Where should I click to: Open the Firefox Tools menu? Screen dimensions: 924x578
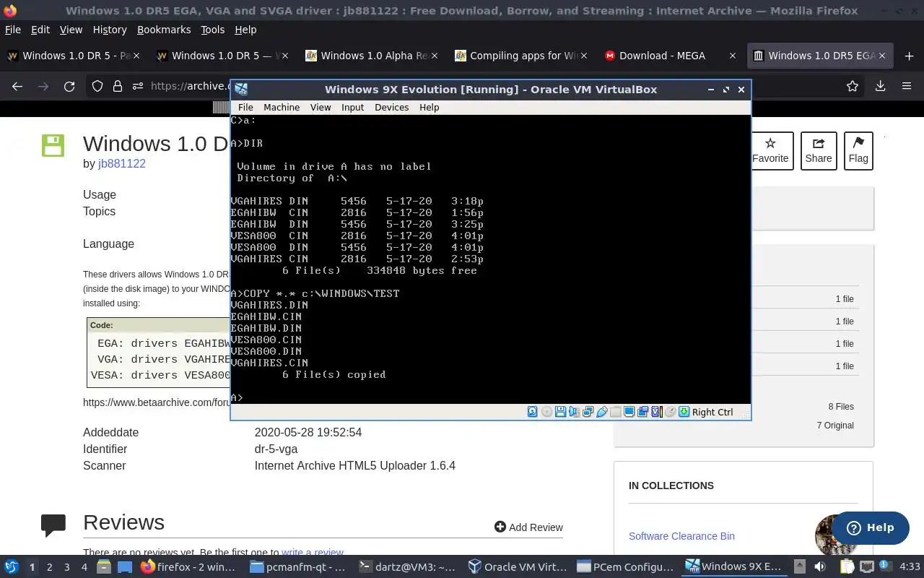(212, 30)
